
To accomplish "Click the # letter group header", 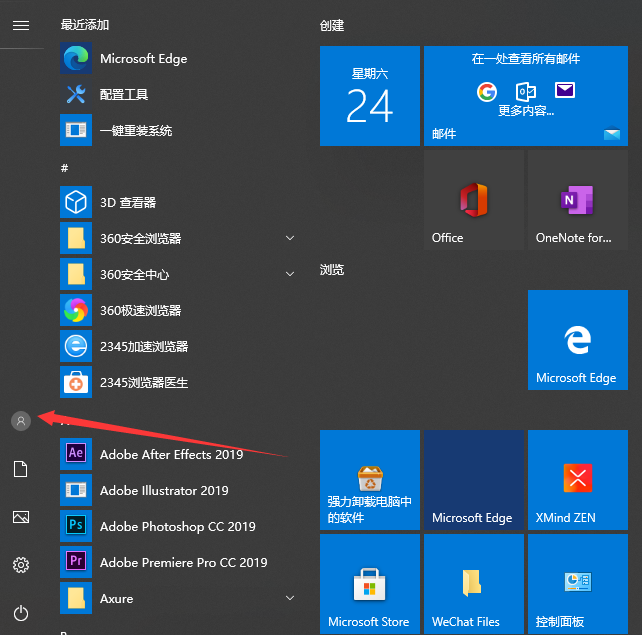I will pyautogui.click(x=65, y=167).
